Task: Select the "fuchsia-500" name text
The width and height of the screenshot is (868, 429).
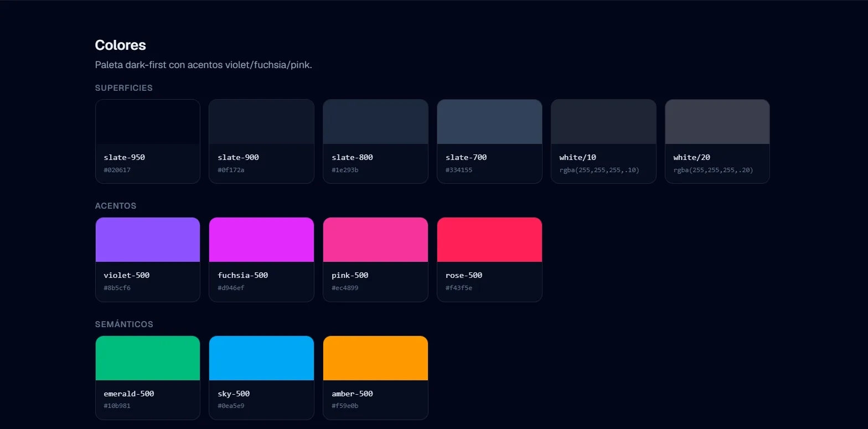Action: pos(243,275)
